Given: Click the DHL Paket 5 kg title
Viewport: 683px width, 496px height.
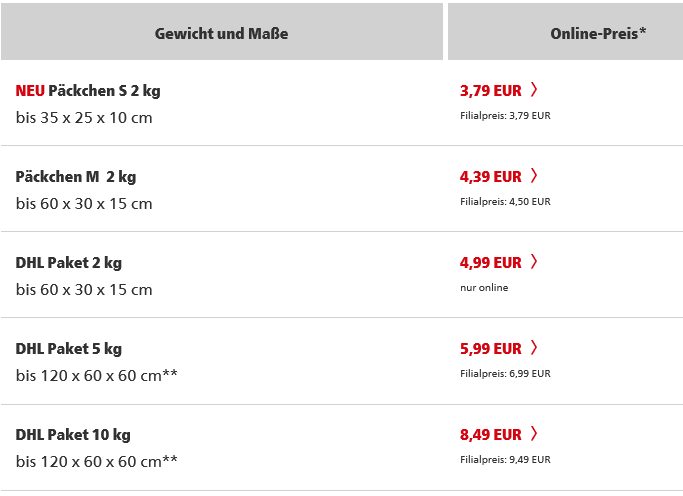Looking at the screenshot, I should (x=69, y=349).
